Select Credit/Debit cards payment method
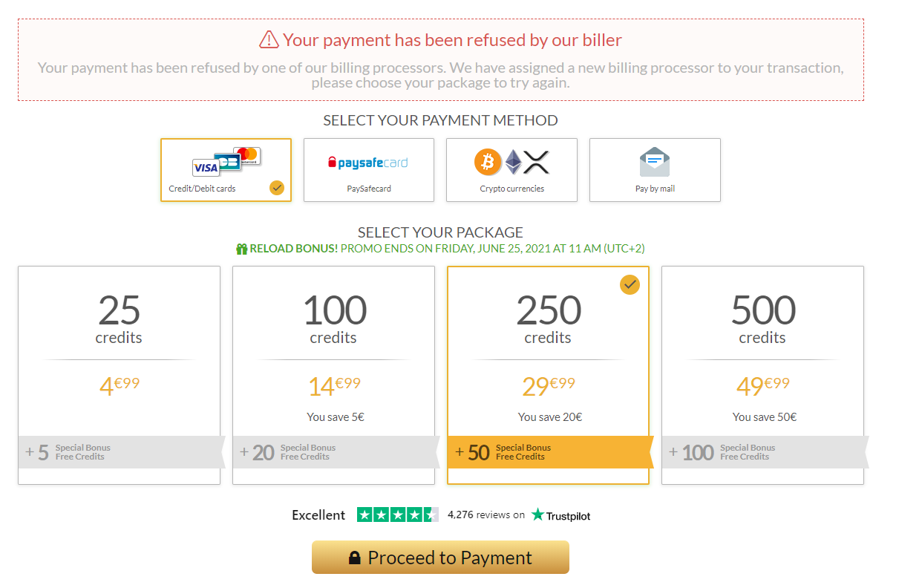Image resolution: width=899 pixels, height=588 pixels. (226, 170)
